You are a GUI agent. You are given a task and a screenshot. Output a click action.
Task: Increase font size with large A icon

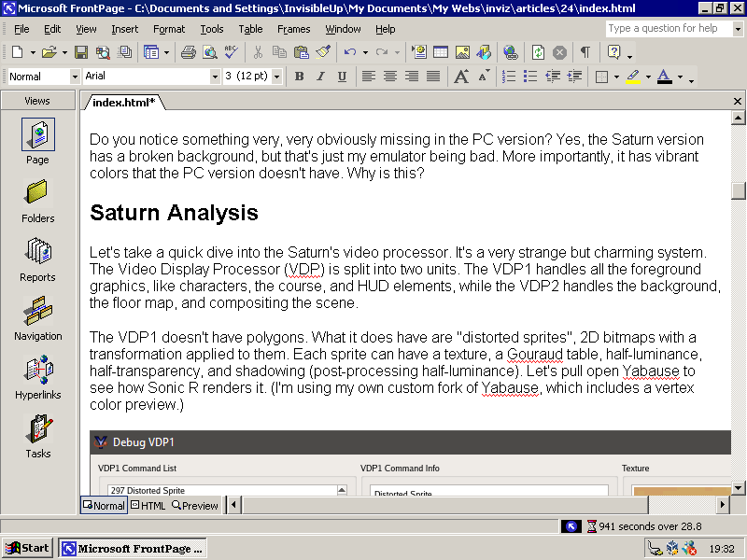461,77
